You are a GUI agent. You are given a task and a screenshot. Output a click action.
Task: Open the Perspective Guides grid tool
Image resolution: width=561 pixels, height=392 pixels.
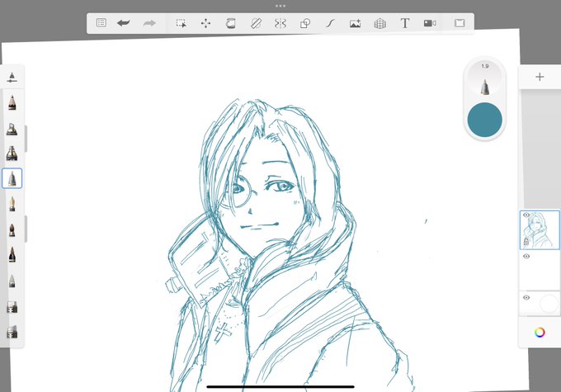click(x=380, y=23)
